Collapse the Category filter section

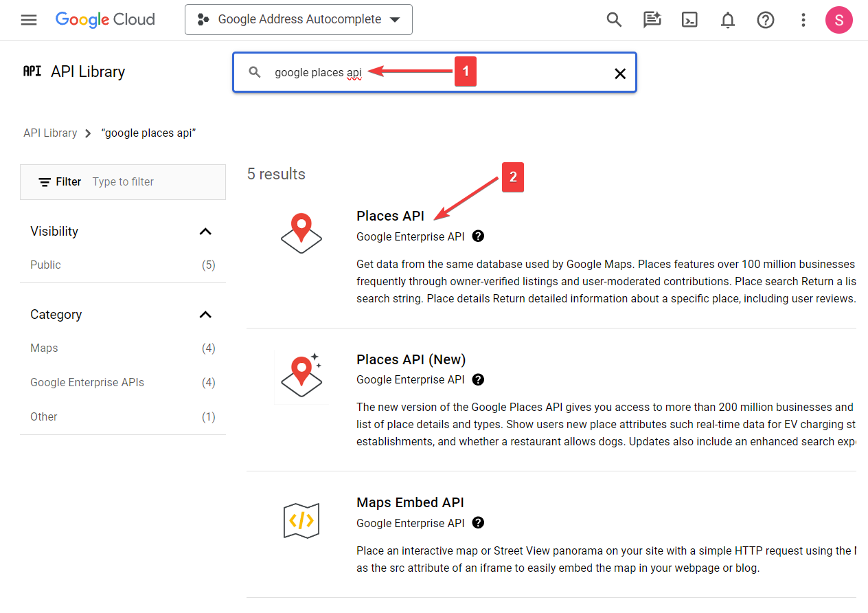click(205, 315)
